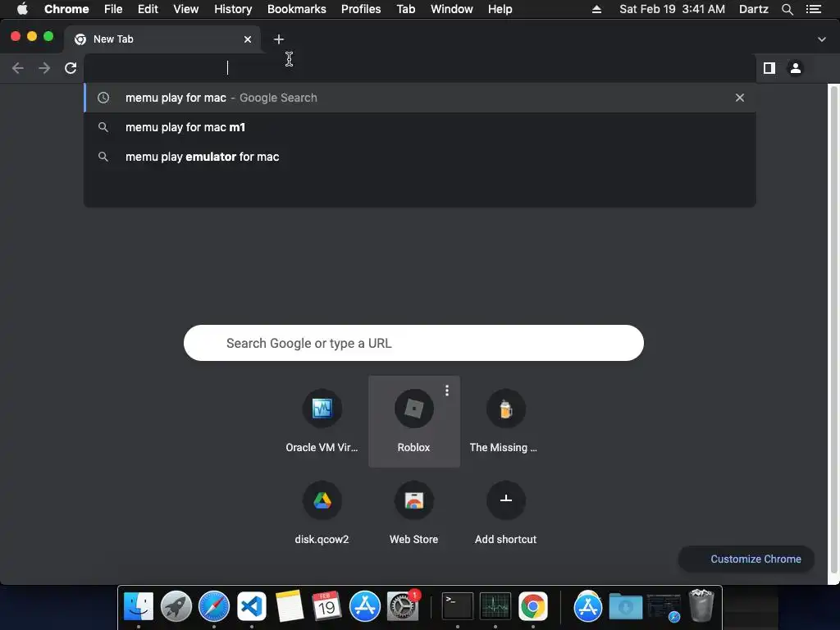This screenshot has width=840, height=630.
Task: Click the address bar input
Action: (x=420, y=68)
